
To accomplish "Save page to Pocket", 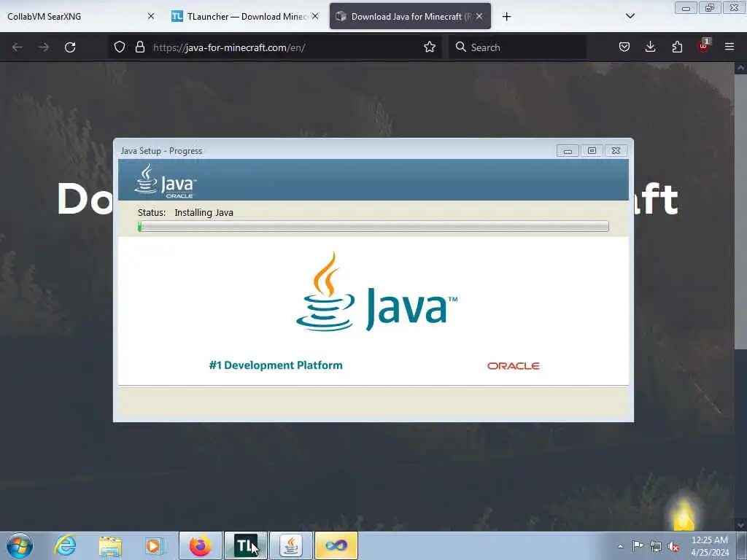I will coord(624,47).
